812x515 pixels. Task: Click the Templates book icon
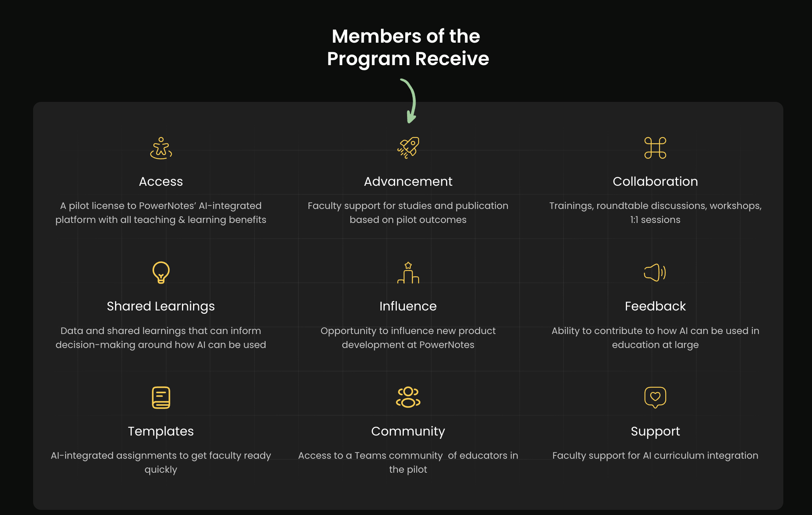point(161,398)
